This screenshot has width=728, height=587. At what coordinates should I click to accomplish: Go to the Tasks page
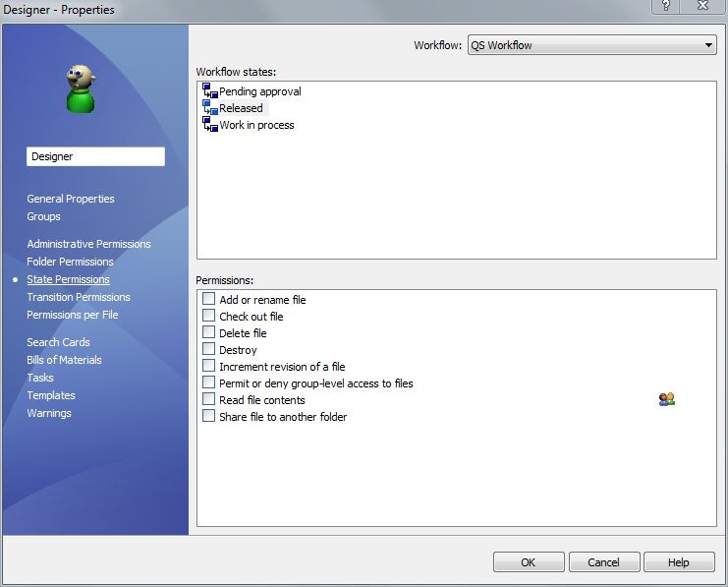pyautogui.click(x=40, y=378)
